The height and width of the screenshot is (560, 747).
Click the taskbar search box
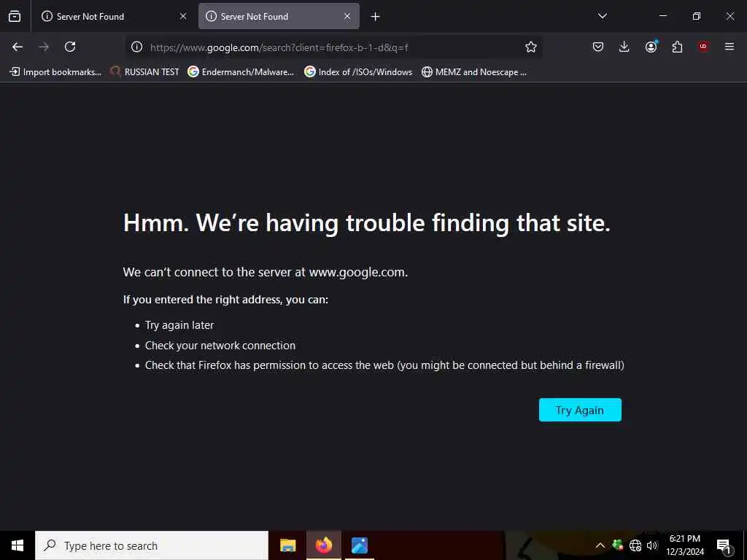pos(152,545)
